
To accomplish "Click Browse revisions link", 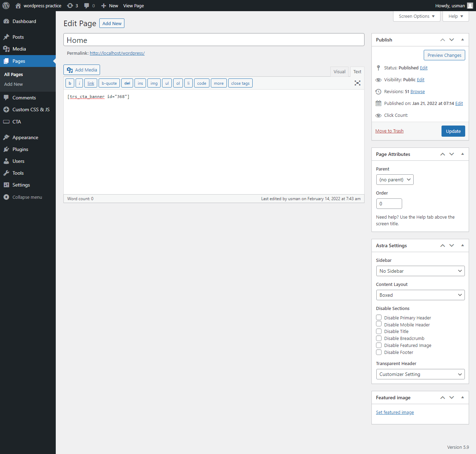I will pyautogui.click(x=417, y=92).
